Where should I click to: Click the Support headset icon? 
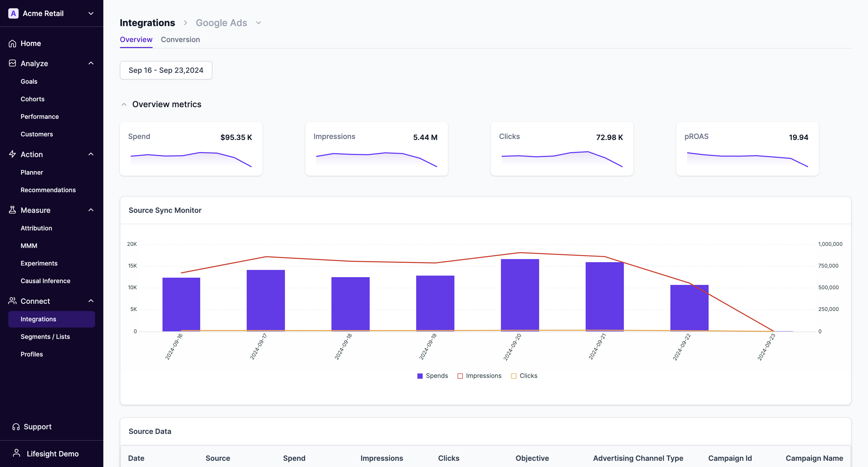click(16, 427)
